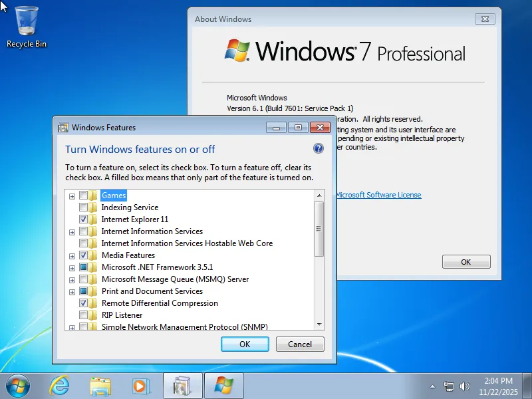Click the RIP Listener folder icon
This screenshot has width=532, height=399.
click(93, 315)
